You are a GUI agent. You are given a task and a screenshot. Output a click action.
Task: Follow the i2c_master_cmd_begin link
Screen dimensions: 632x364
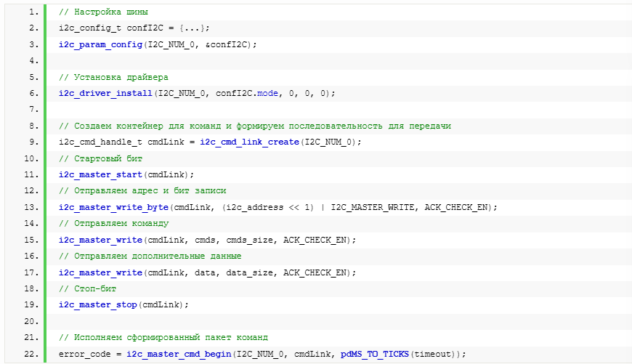click(x=179, y=355)
